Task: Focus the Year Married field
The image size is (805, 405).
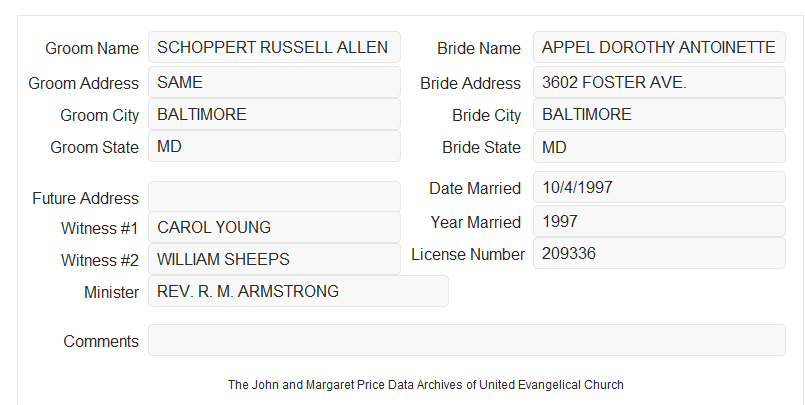Action: point(659,221)
